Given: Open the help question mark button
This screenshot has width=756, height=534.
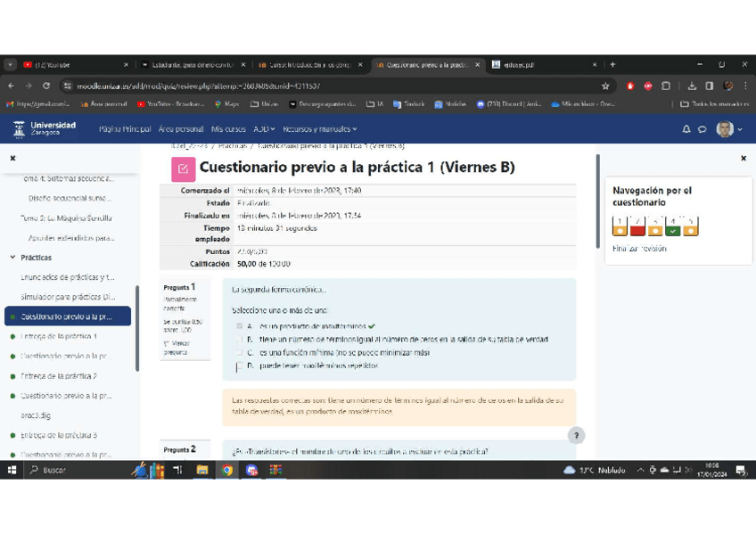Looking at the screenshot, I should click(576, 435).
